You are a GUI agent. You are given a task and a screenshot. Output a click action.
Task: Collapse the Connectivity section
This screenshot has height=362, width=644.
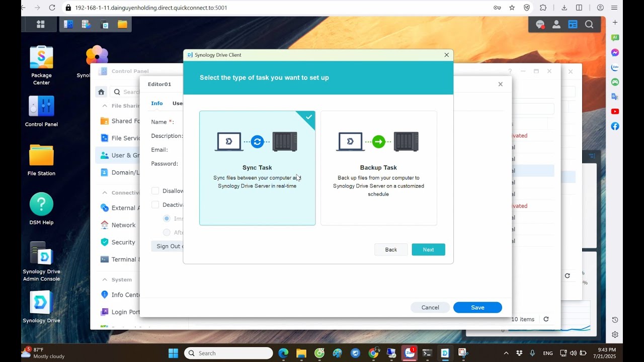click(x=105, y=193)
